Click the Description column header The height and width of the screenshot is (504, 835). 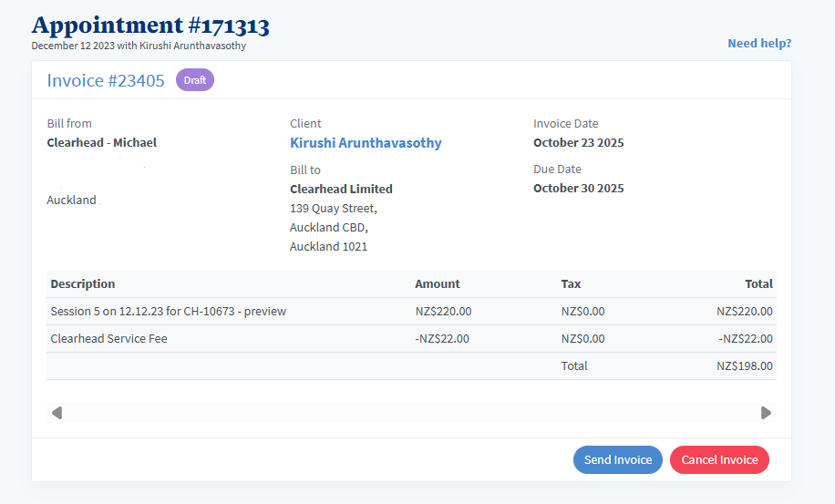click(83, 284)
